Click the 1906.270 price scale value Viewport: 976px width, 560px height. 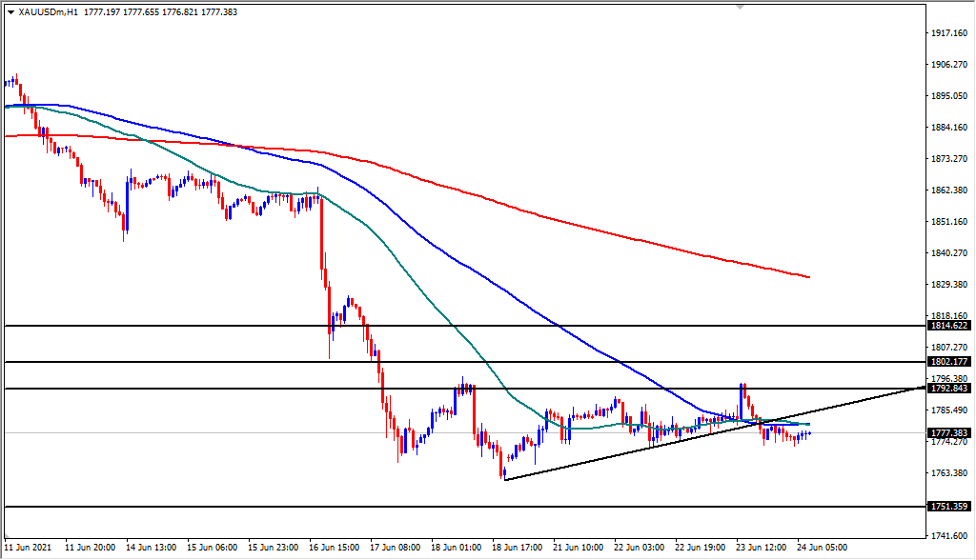coord(950,64)
